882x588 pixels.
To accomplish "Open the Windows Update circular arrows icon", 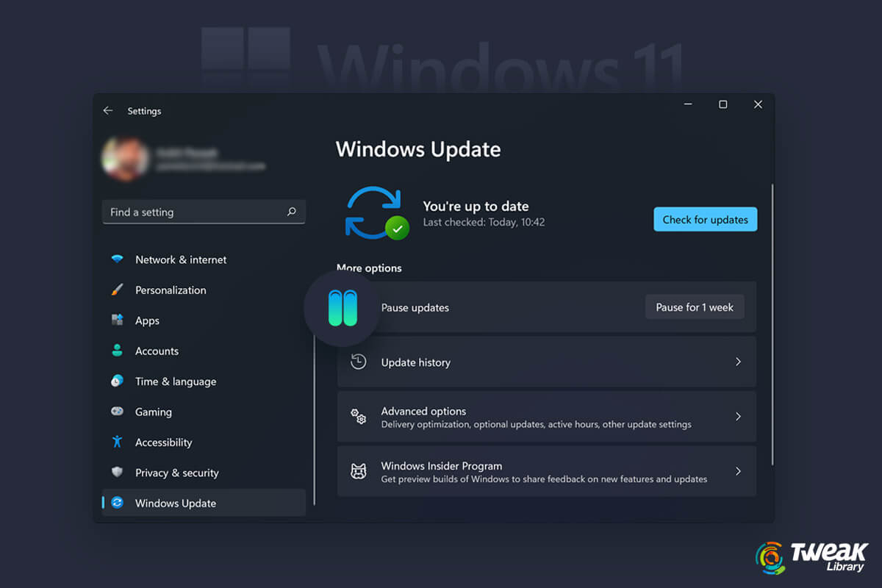I will click(x=118, y=503).
